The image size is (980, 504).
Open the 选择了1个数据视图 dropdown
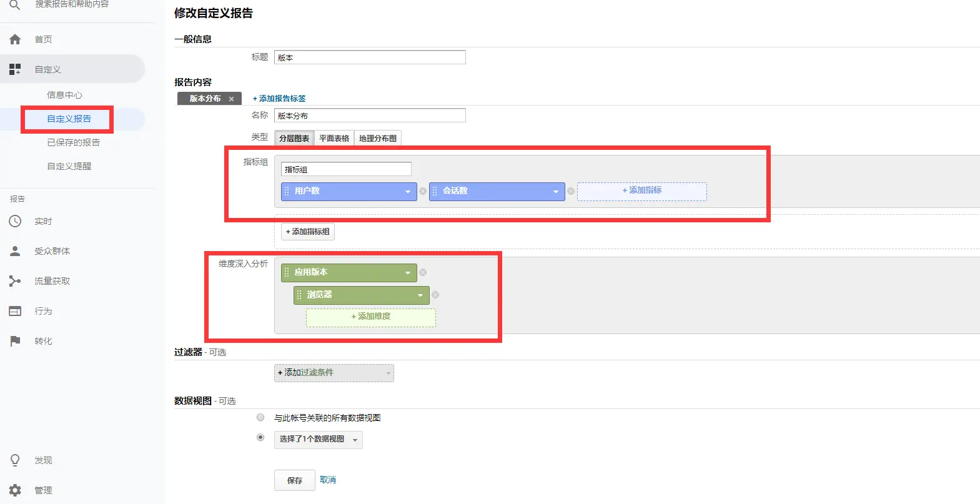point(319,440)
